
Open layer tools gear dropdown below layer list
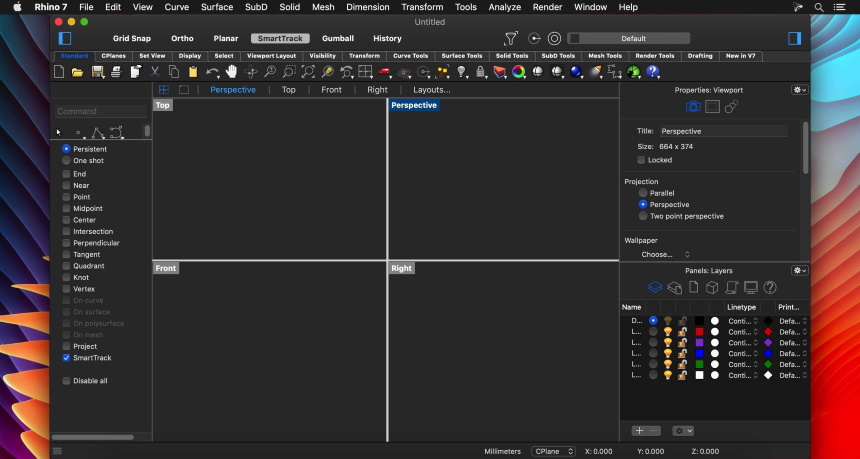click(683, 431)
